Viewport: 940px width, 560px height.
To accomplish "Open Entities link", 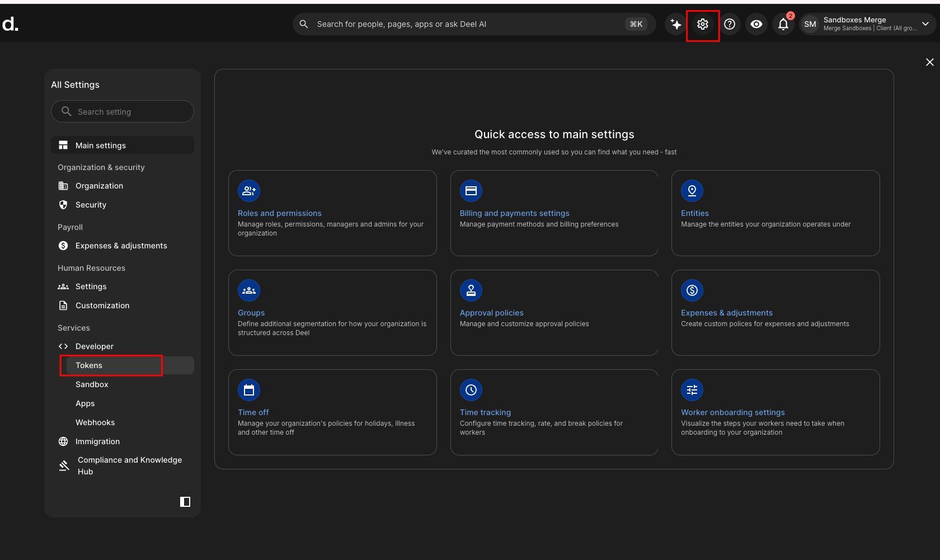I will pos(695,213).
